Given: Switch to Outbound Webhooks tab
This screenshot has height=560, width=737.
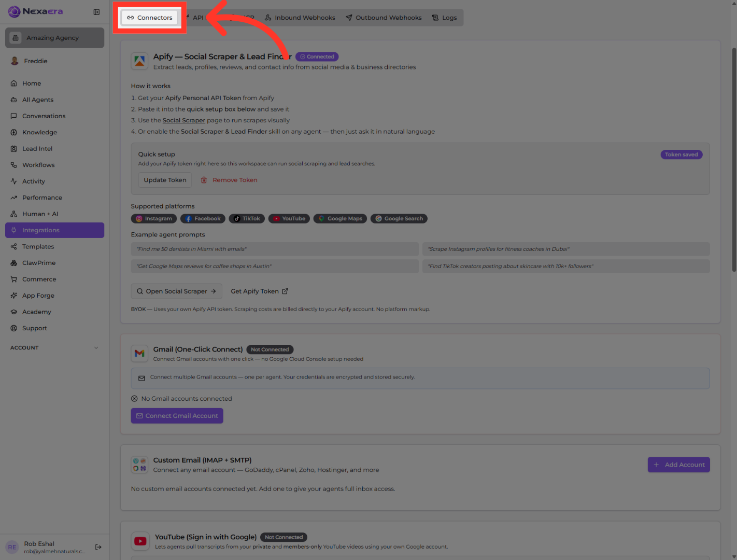Looking at the screenshot, I should (384, 18).
